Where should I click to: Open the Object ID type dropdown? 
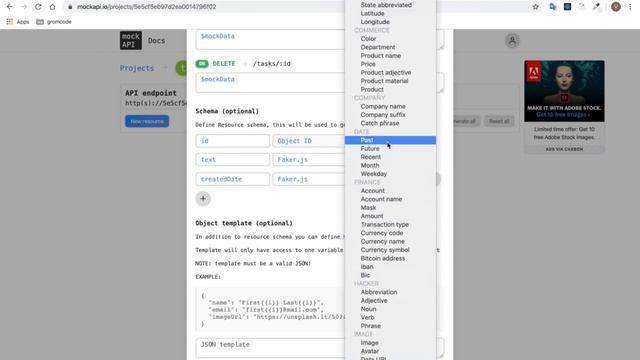(x=309, y=141)
